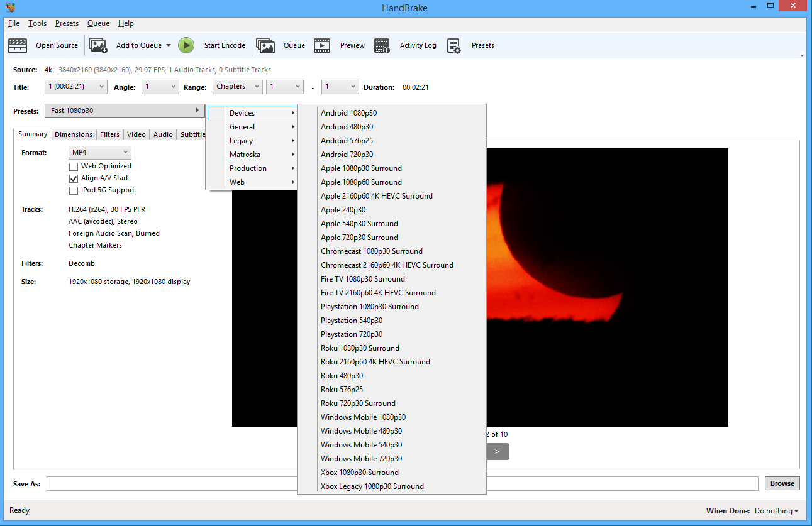The width and height of the screenshot is (812, 526).
Task: Click the Activity Log icon
Action: pos(382,45)
